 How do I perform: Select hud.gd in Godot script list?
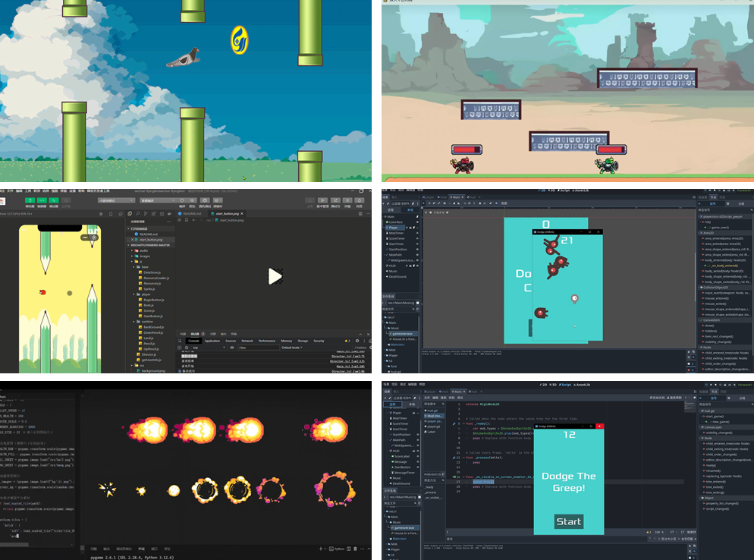coord(432,411)
